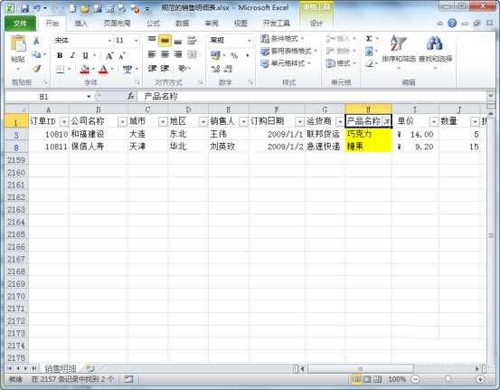This screenshot has height=390, width=500.
Task: Click the Fill down icon
Action: [369, 51]
